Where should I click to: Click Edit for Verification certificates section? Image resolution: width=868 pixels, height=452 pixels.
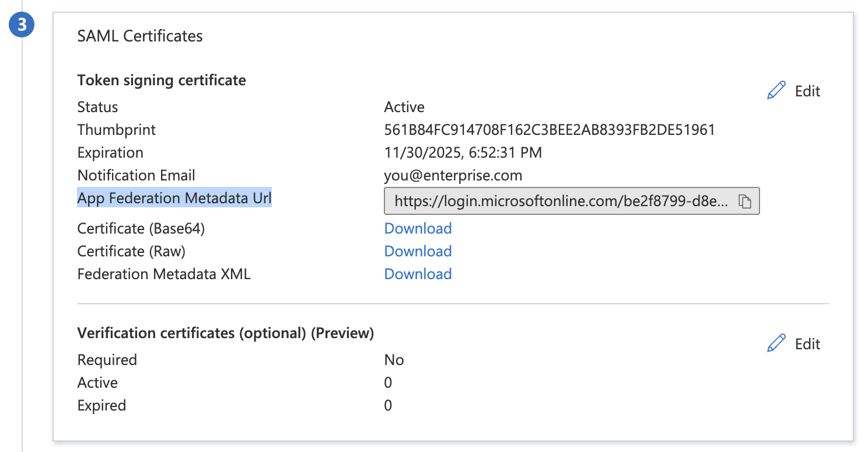click(x=807, y=343)
